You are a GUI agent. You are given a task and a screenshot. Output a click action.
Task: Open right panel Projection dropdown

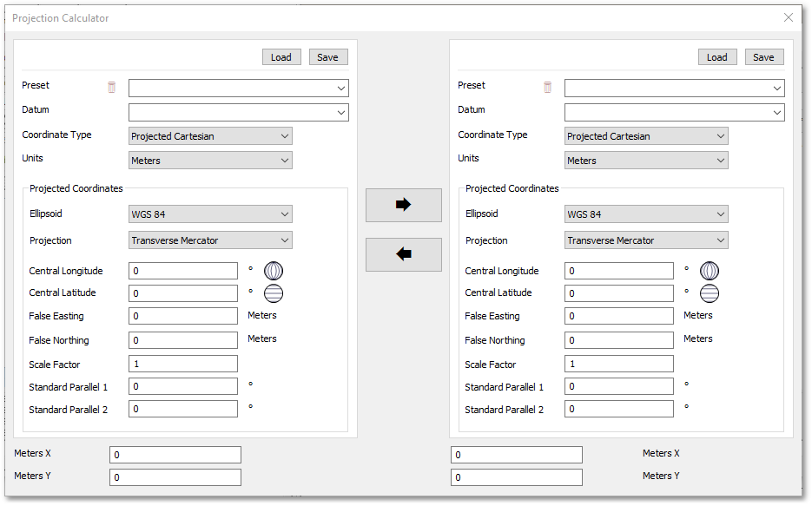(646, 240)
